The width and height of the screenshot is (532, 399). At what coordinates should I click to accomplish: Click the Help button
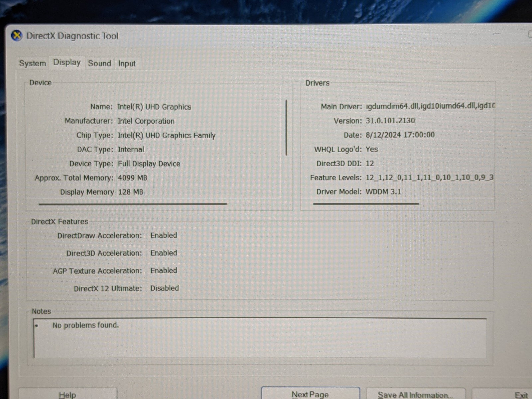coord(67,394)
